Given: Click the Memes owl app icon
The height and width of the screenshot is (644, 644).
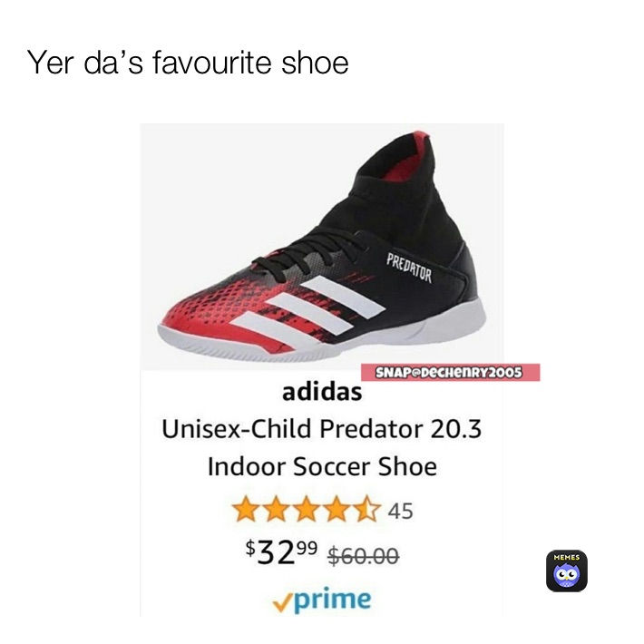Looking at the screenshot, I should (566, 571).
